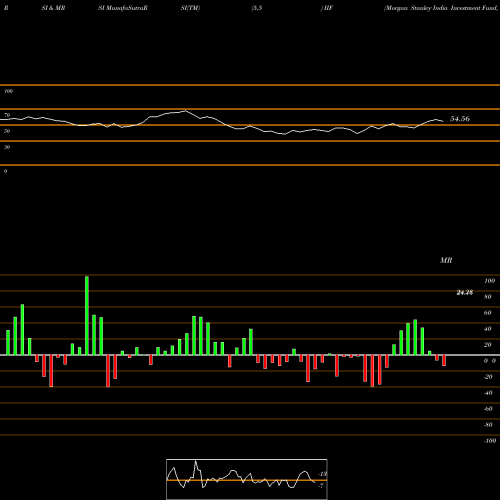The image size is (500, 500).
Task: Click the MR axis label -60
Action: 488,409
